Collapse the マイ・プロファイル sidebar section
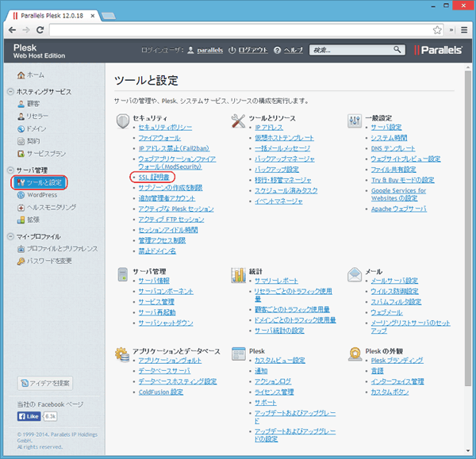 click(10, 236)
